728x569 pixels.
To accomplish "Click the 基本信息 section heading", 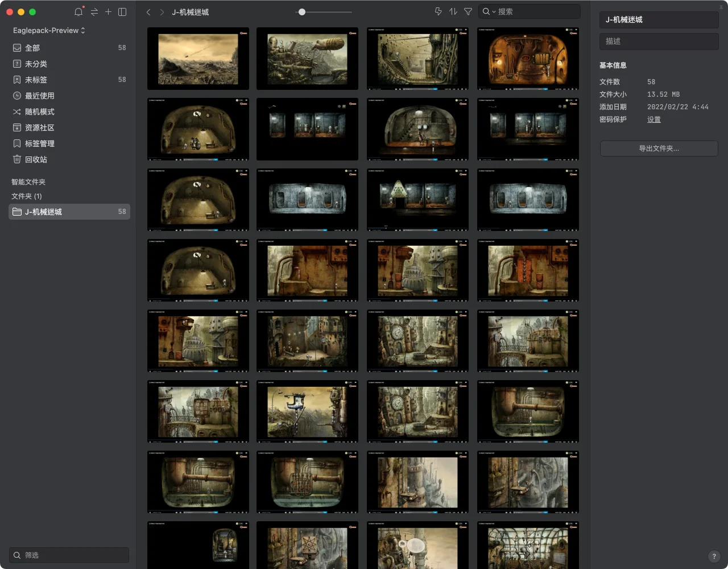I will point(613,65).
